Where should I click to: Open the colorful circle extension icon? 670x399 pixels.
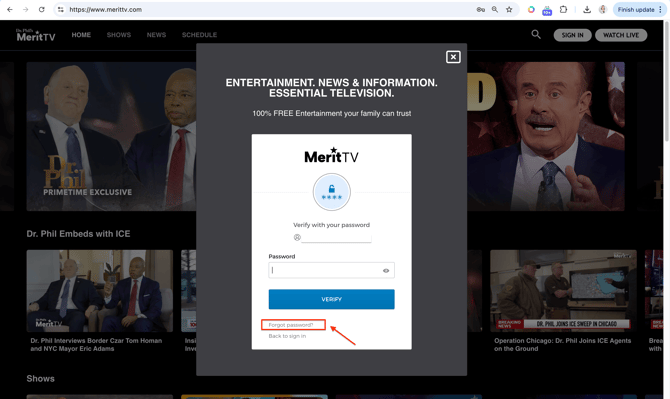531,9
